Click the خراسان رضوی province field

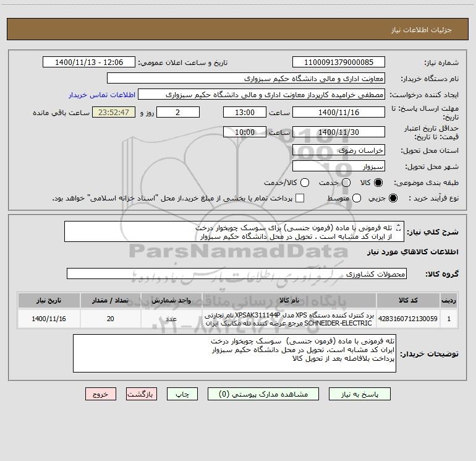[339, 150]
